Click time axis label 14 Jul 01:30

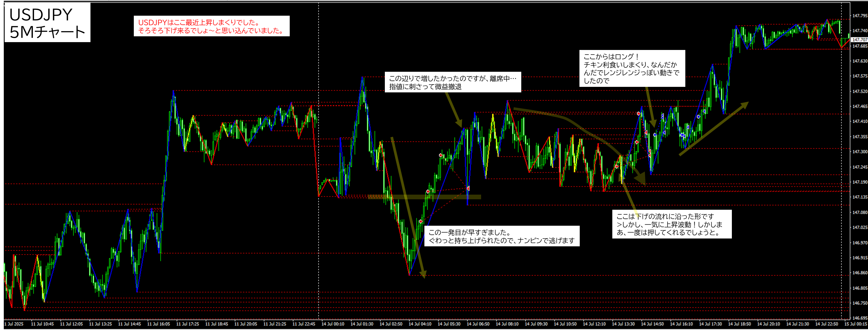[362, 324]
